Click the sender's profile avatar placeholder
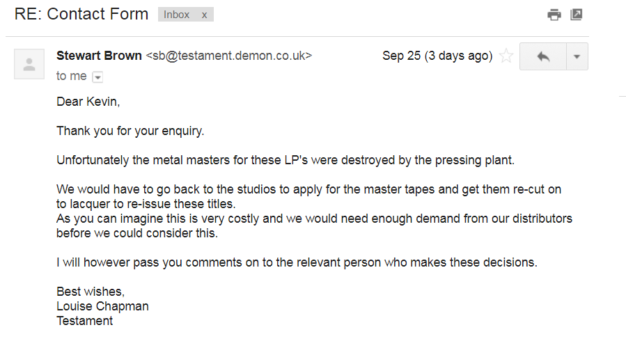Viewport: 626px width, 364px height. coord(29,64)
